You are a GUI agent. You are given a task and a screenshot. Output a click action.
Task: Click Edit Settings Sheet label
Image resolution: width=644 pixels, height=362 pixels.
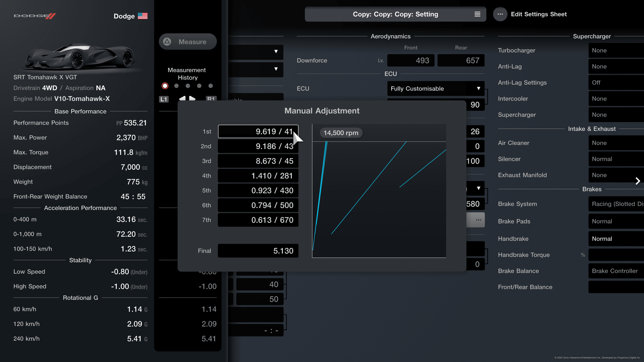click(539, 14)
